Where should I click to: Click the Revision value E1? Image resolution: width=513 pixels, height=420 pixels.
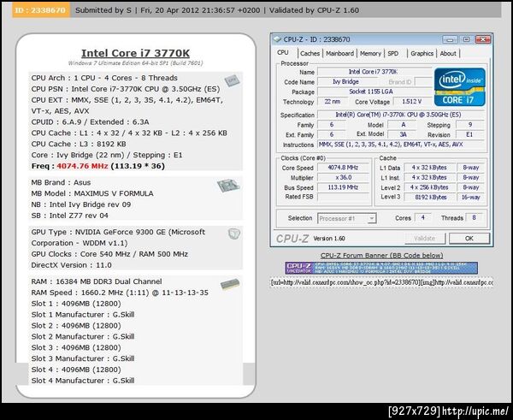[x=469, y=134]
